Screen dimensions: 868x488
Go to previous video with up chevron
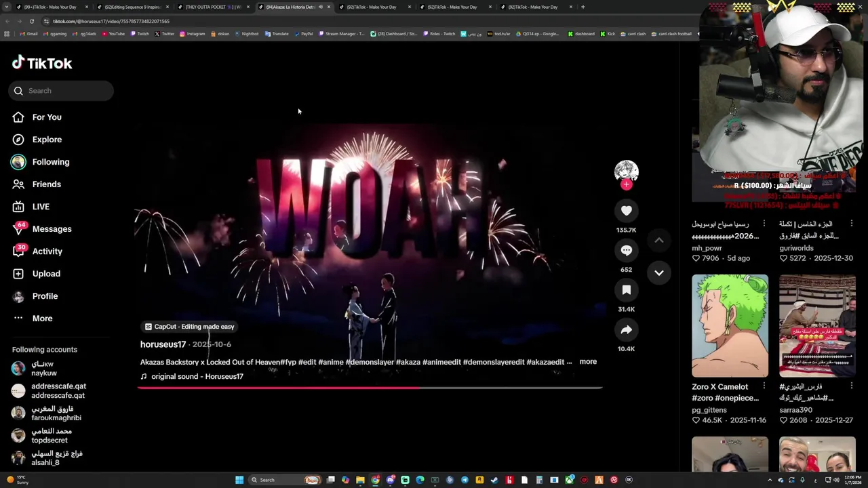[x=658, y=240]
